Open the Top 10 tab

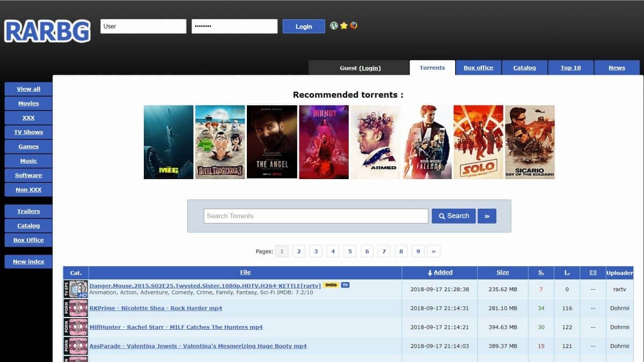570,68
